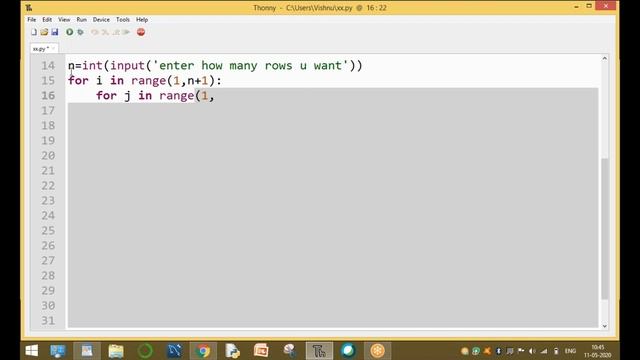Click the Step into debug icon
The width and height of the screenshot is (640, 360).
pyautogui.click(x=105, y=32)
